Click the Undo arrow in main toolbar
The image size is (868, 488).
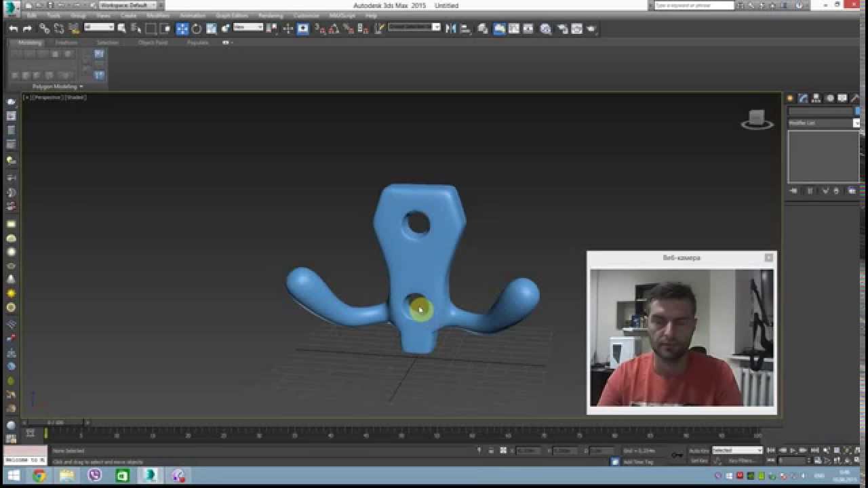tap(14, 28)
